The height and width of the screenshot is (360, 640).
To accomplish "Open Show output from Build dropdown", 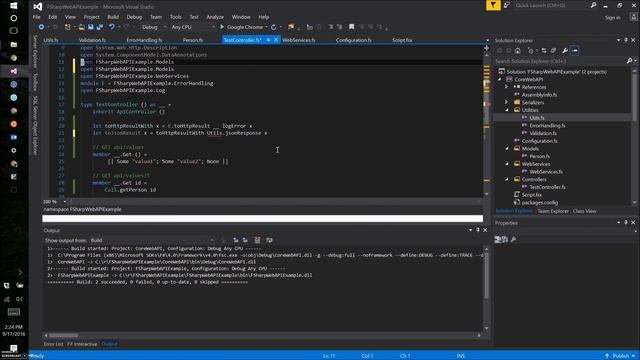I will click(152, 240).
